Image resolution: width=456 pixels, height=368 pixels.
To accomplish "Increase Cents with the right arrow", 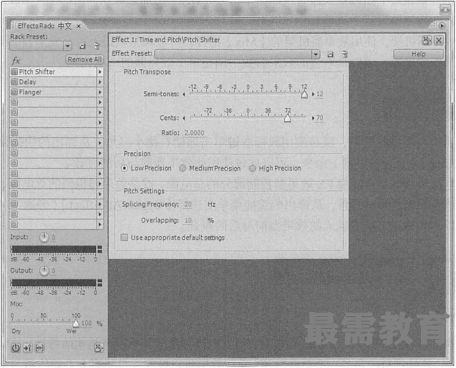I will click(313, 118).
